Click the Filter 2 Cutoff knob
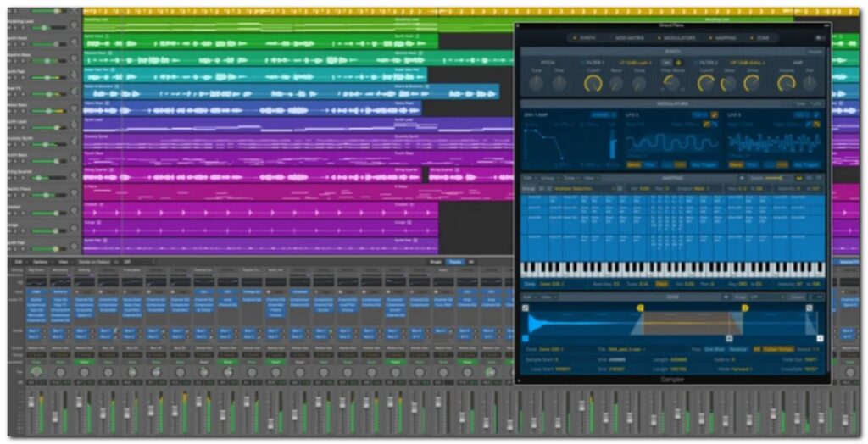This screenshot has width=868, height=444. coord(706,83)
